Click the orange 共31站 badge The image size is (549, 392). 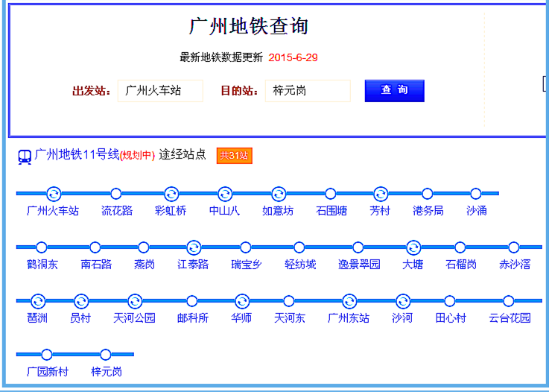click(x=234, y=156)
